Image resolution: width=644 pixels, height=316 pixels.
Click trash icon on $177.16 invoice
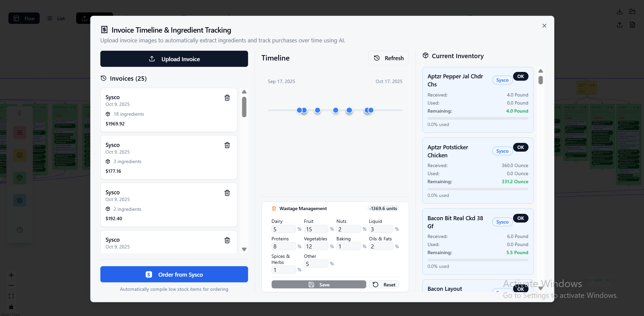click(x=227, y=145)
